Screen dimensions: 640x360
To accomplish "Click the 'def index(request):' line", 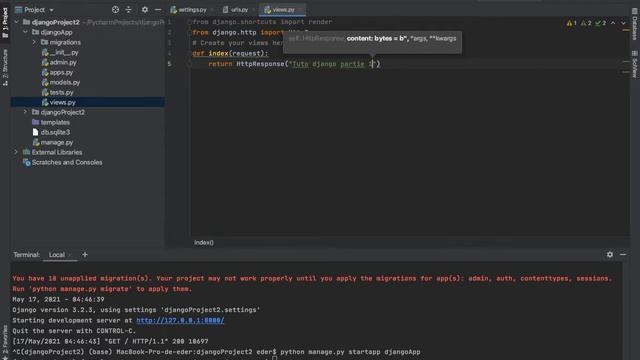I will 230,53.
